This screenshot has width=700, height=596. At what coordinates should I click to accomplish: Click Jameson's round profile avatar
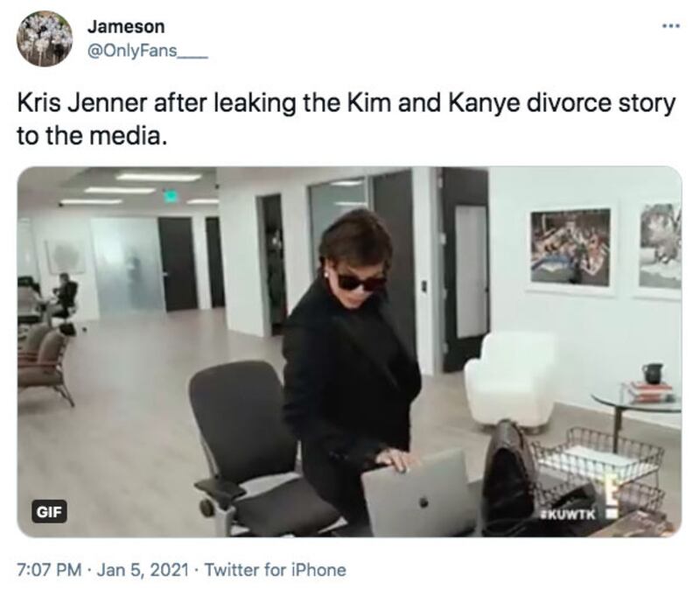(45, 39)
